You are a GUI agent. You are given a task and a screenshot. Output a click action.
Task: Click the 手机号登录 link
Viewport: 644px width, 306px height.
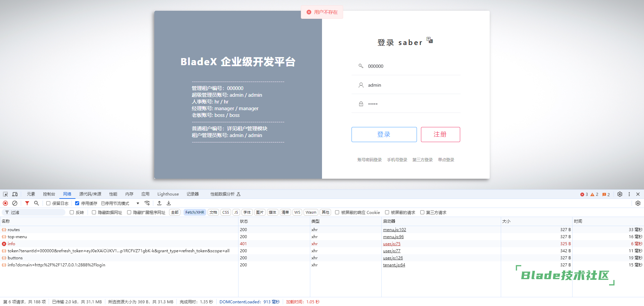point(397,160)
